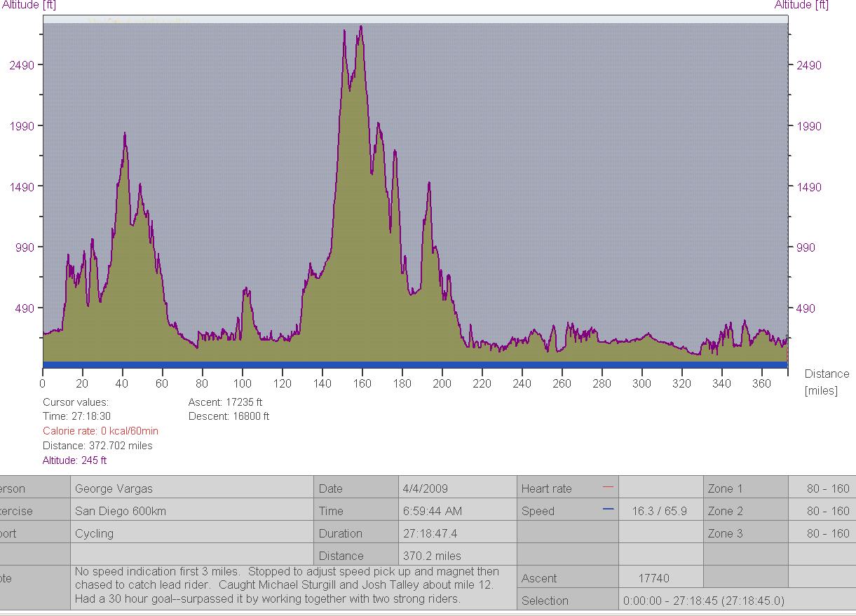The width and height of the screenshot is (856, 616).
Task: Click the 6:59:44 AM time value
Action: (432, 511)
